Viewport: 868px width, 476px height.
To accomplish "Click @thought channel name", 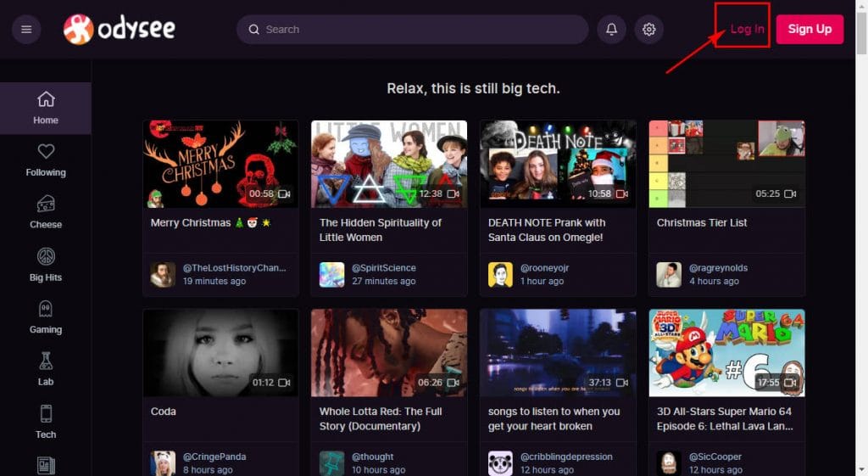I will tap(373, 456).
